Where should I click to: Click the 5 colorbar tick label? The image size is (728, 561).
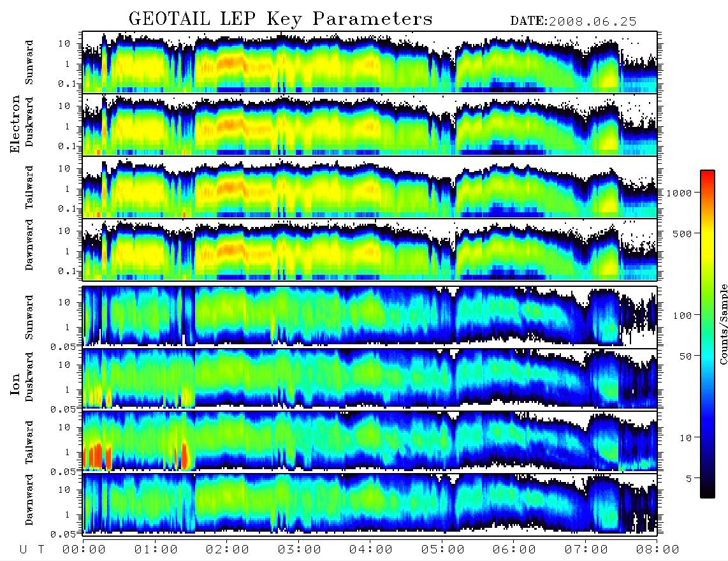click(x=689, y=478)
